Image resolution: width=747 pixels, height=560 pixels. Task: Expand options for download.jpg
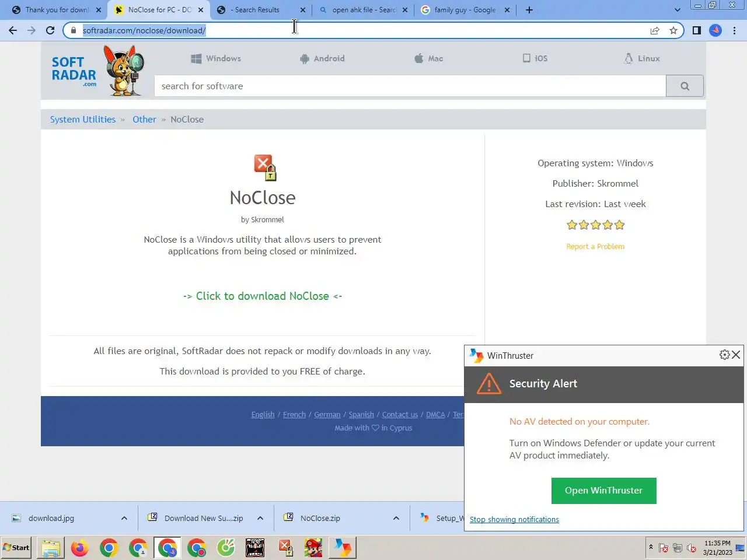click(x=124, y=518)
